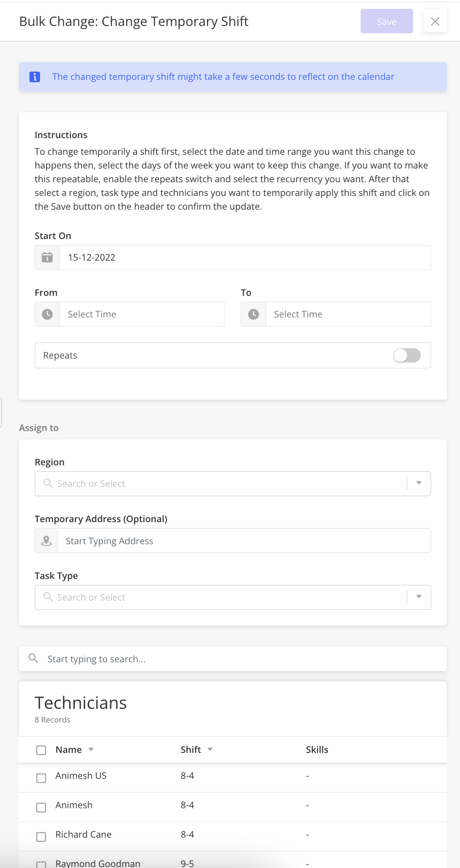Click the magnifier icon in technician search bar
Viewport: 460px width, 868px height.
click(x=33, y=658)
